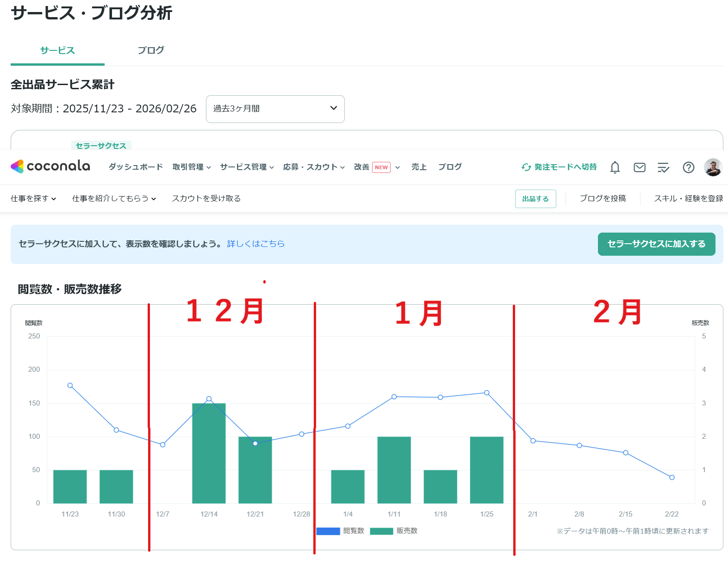Image resolution: width=728 pixels, height=566 pixels.
Task: Open the 詳しくはこちら link
Action: click(256, 244)
